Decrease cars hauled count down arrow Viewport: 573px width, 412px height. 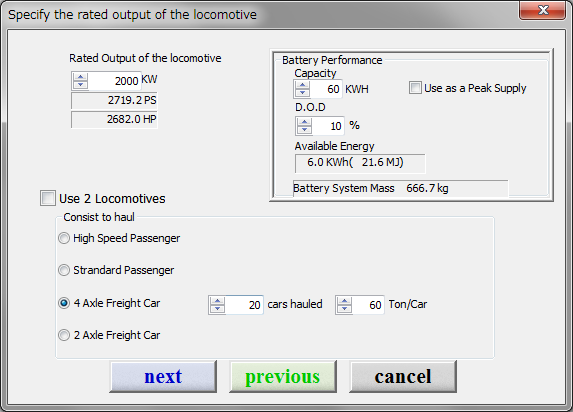coord(217,309)
